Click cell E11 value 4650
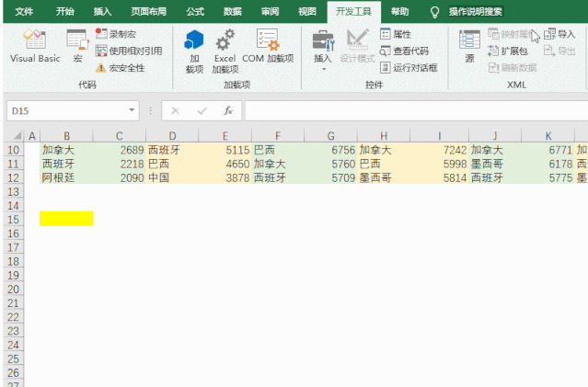Viewport: 588px width, 387px height. pyautogui.click(x=225, y=164)
